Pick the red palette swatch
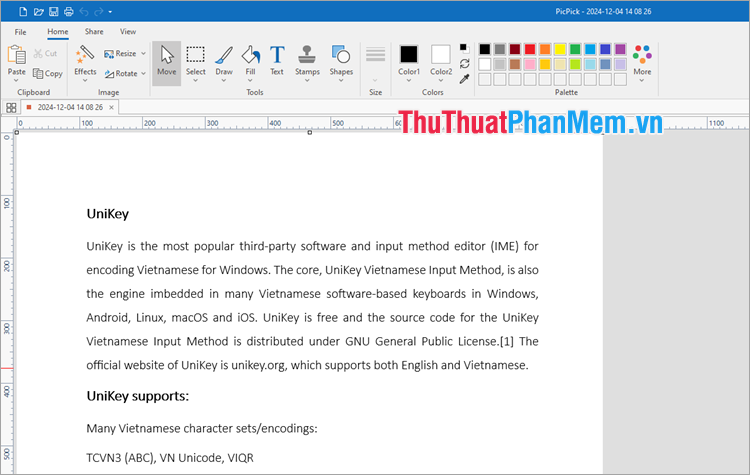This screenshot has width=750, height=475. 530,49
